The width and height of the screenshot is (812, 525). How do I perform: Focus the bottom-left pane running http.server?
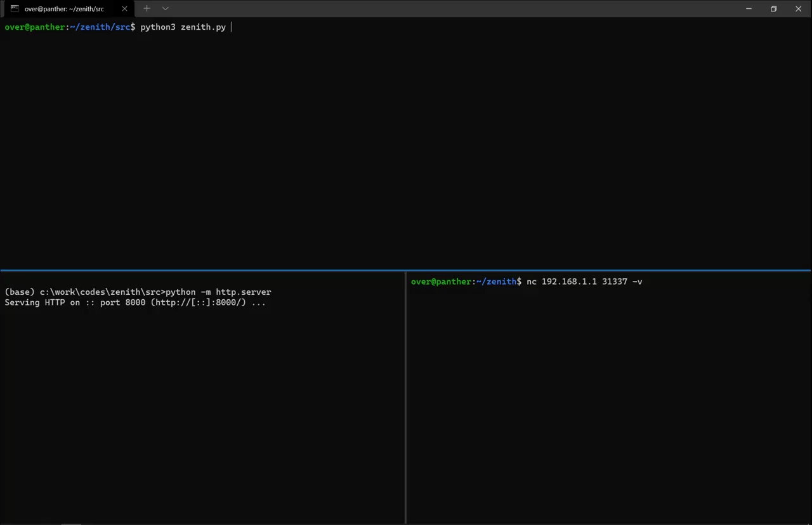coord(202,398)
